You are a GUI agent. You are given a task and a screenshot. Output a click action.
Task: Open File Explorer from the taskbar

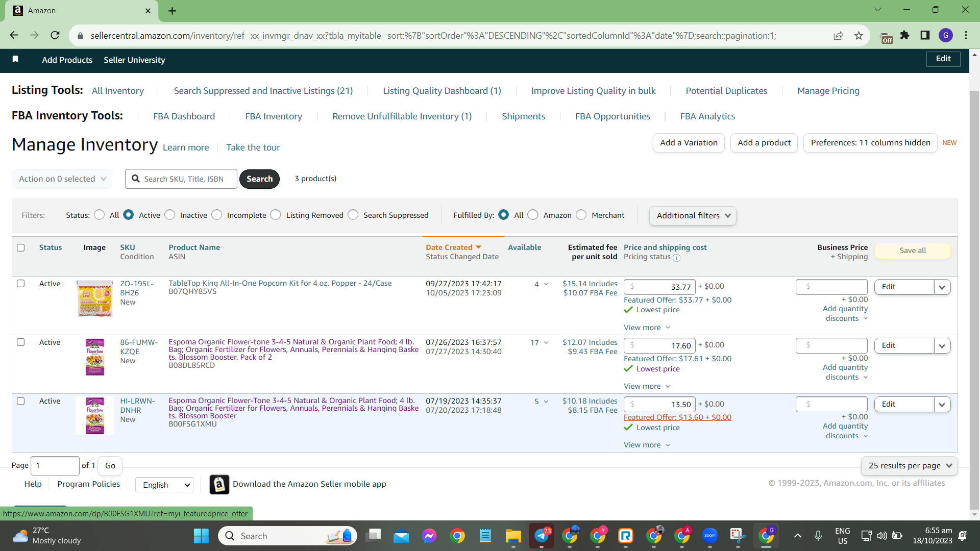tap(513, 536)
